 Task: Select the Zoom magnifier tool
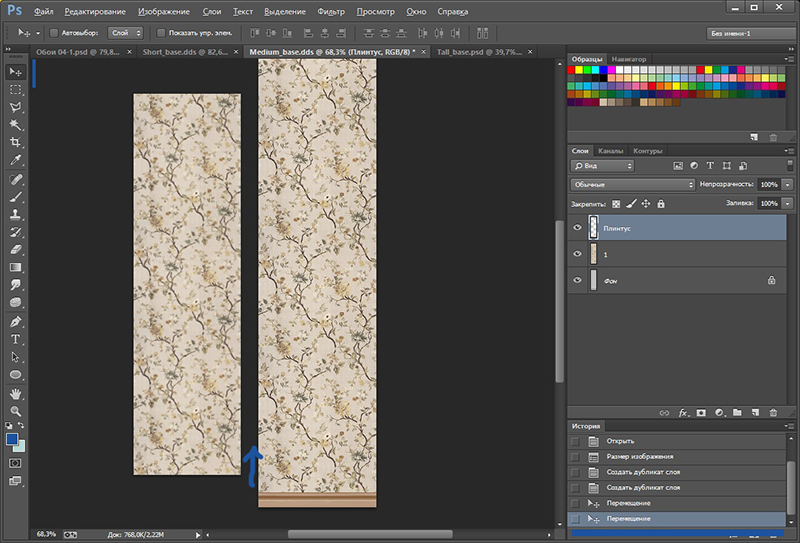coord(16,410)
